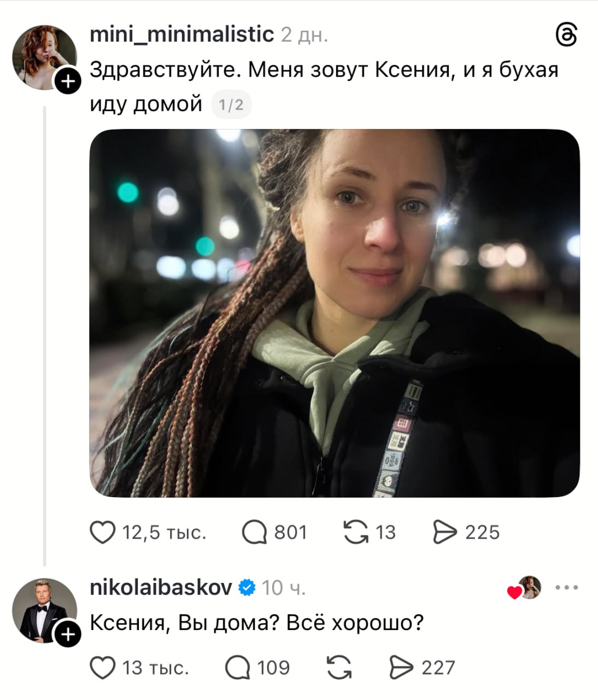Share the mini_minimalistic post via send icon
The image size is (598, 700).
[x=444, y=532]
